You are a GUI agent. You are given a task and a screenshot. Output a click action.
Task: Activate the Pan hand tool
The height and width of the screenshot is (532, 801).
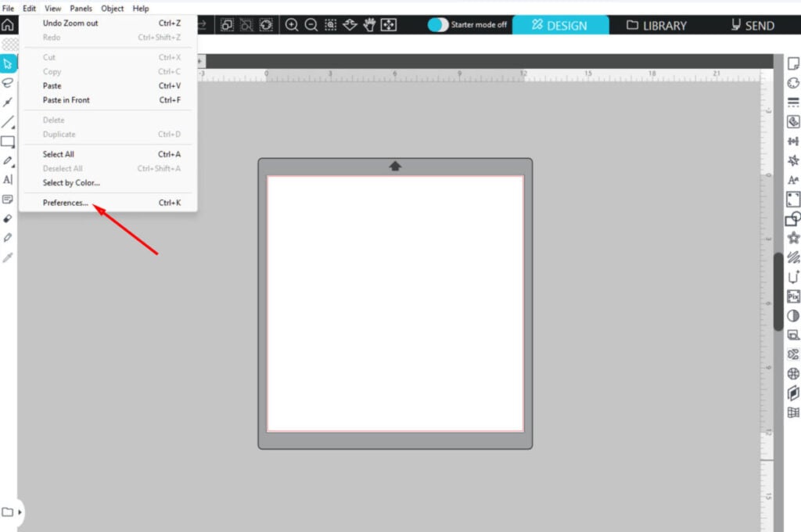click(369, 25)
